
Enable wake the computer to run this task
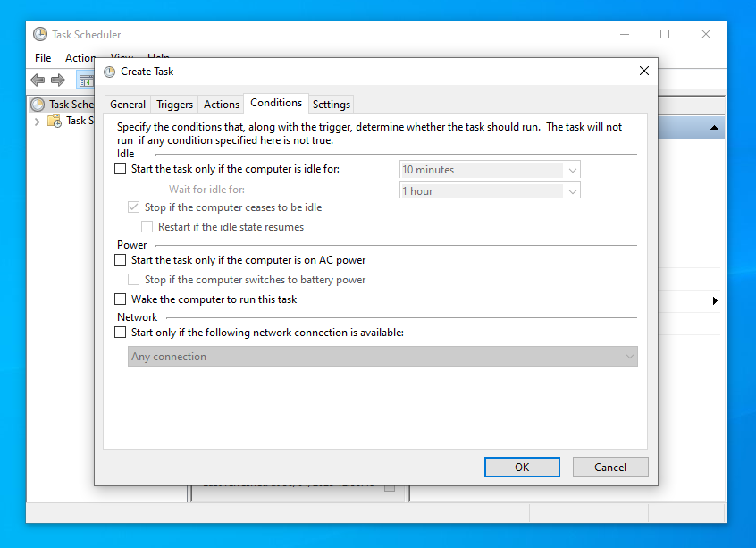click(121, 299)
